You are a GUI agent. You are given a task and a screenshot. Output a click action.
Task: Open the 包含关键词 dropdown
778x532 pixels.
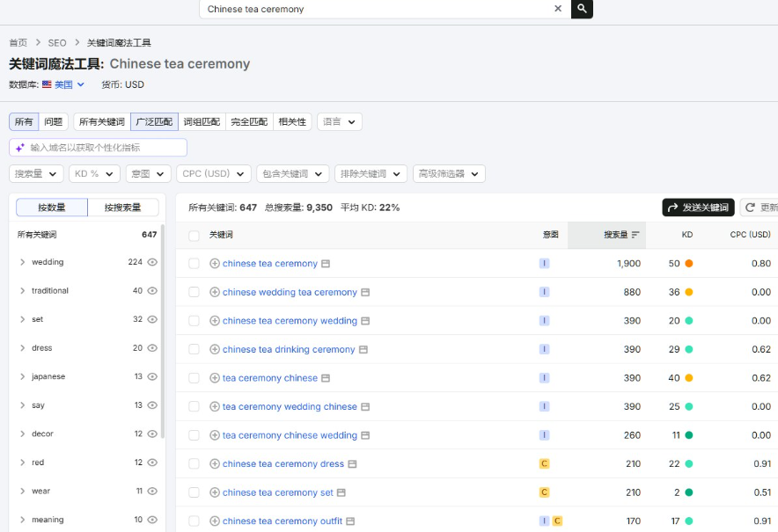[x=293, y=173]
